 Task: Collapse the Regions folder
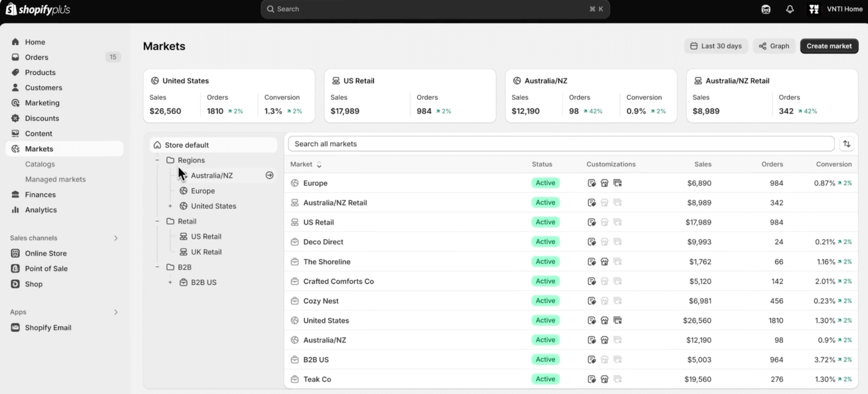point(157,160)
